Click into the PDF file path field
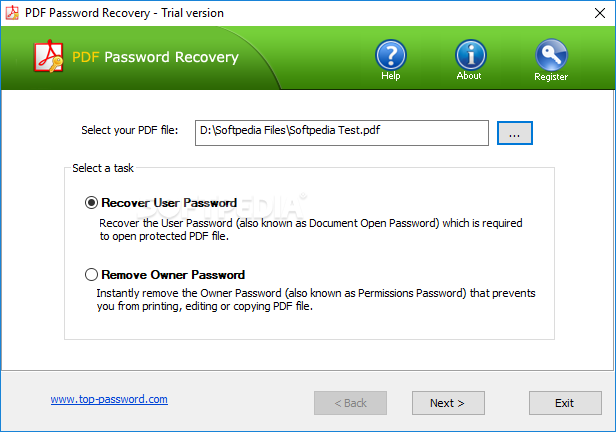This screenshot has height=432, width=616. point(342,133)
